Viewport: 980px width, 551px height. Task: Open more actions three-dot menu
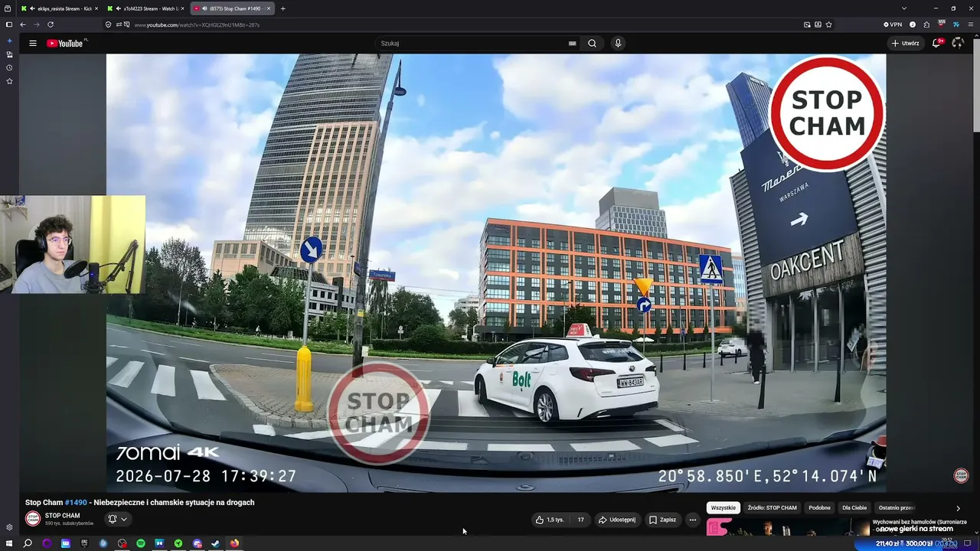click(693, 520)
